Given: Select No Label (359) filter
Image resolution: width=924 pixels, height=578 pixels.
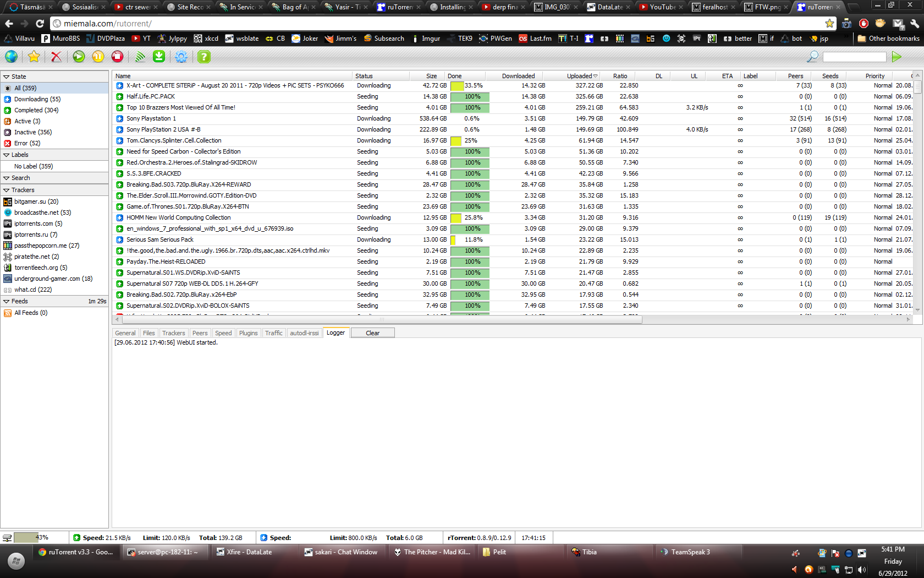Looking at the screenshot, I should coord(54,166).
